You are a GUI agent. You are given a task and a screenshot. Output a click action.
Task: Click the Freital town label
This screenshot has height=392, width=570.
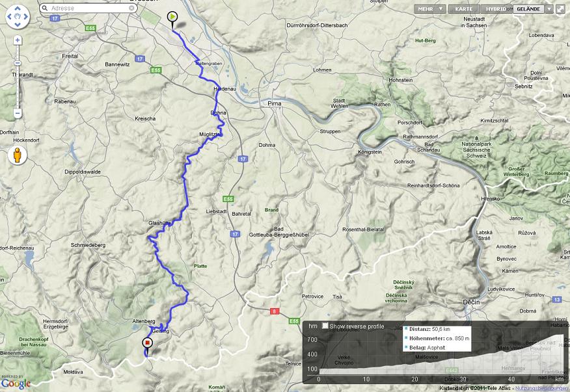coord(70,57)
